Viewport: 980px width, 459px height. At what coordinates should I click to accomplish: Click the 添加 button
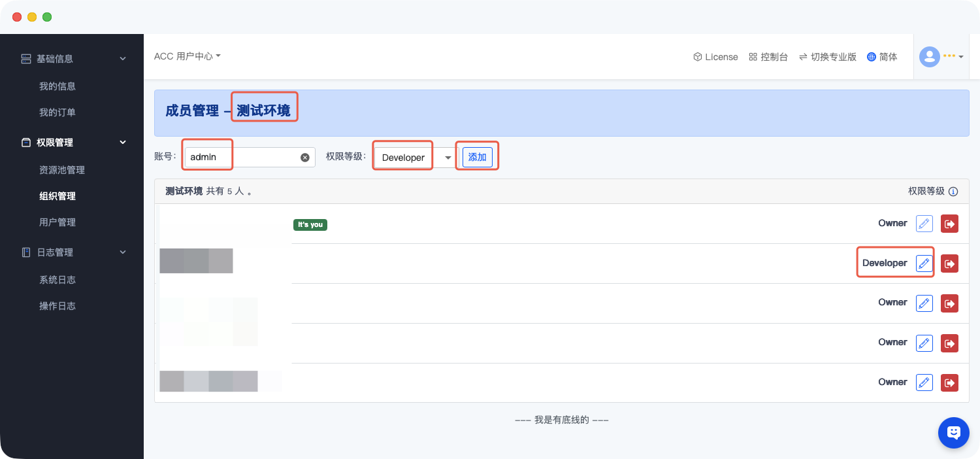coord(478,158)
